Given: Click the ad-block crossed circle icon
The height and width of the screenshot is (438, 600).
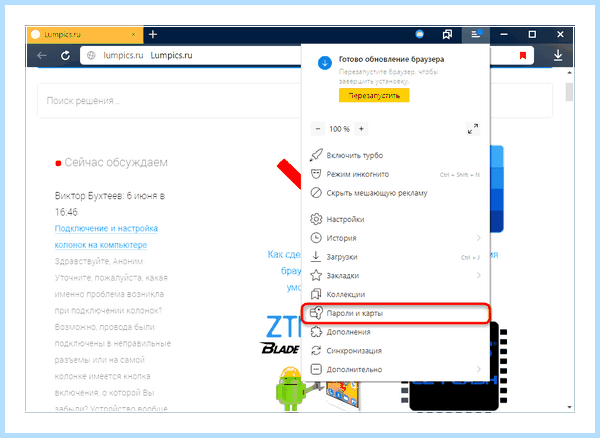Looking at the screenshot, I should [x=316, y=193].
